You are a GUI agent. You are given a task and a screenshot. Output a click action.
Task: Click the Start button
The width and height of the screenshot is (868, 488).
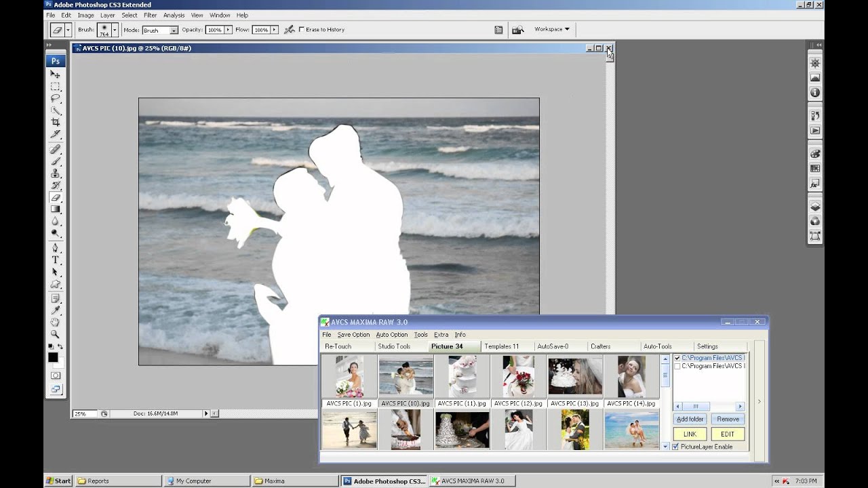click(58, 481)
